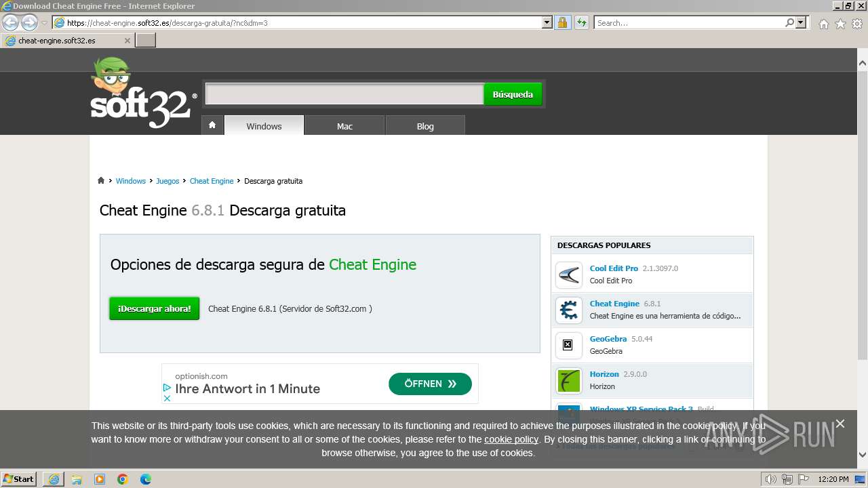Click the 12:20 PM system clock
Viewport: 868px width, 488px height.
coord(833,479)
